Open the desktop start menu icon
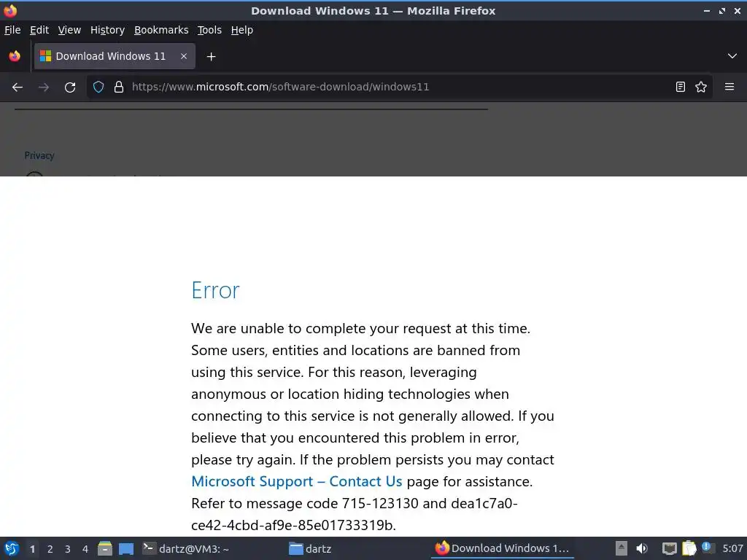This screenshot has width=747, height=560. point(12,548)
